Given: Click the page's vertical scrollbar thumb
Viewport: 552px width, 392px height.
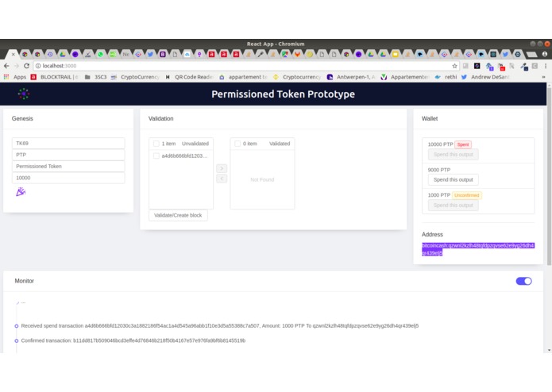Looking at the screenshot, I should click(549, 176).
